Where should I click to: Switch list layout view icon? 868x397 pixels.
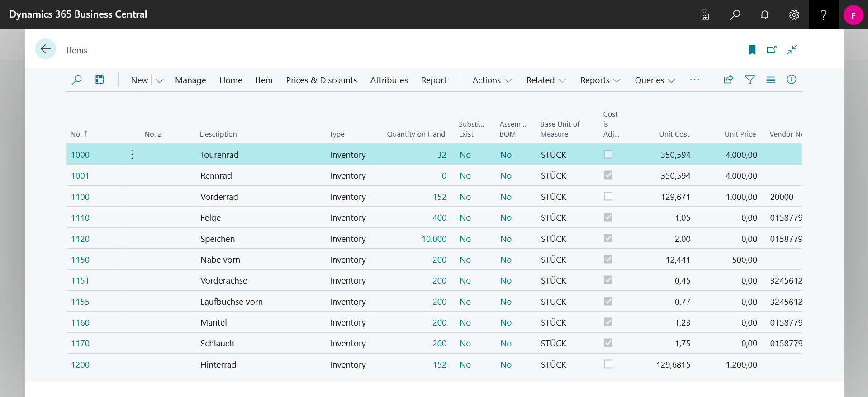tap(771, 80)
